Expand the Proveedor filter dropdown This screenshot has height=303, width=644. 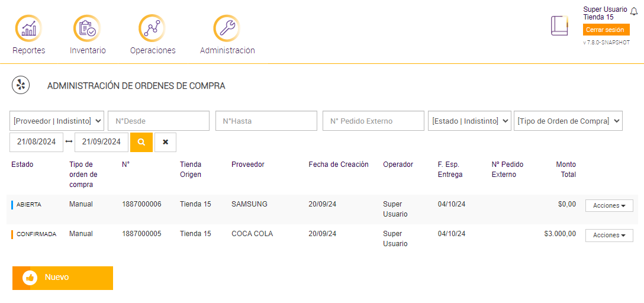point(57,121)
